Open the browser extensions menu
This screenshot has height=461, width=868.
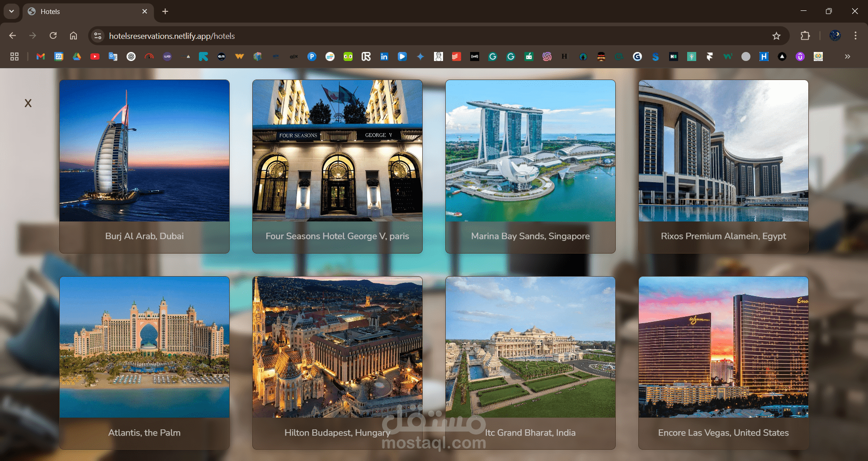pyautogui.click(x=805, y=36)
